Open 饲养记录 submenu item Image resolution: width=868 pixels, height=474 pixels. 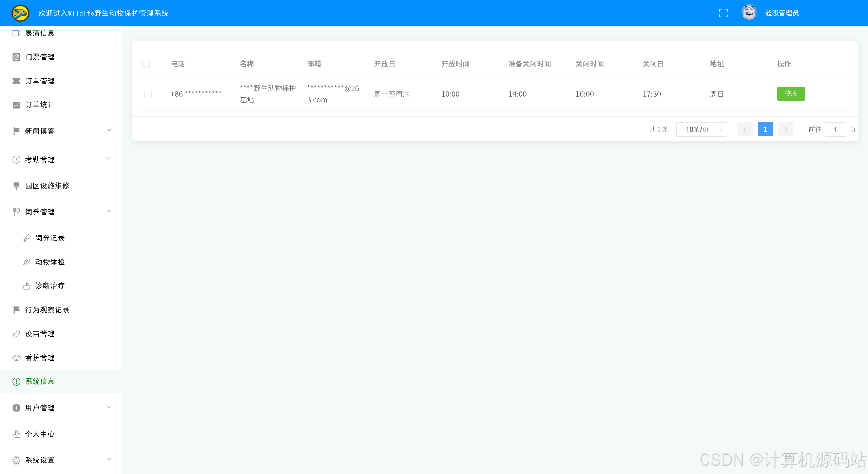[61, 238]
